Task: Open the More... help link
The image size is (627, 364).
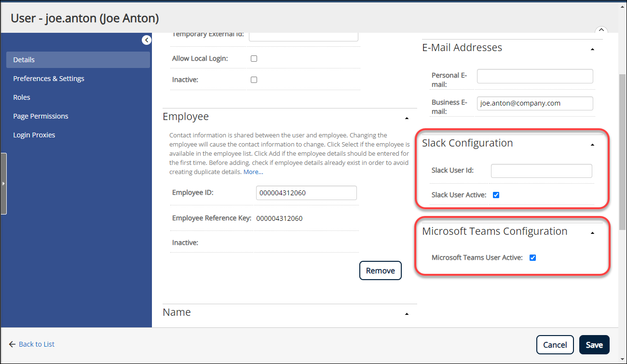Action: tap(253, 172)
